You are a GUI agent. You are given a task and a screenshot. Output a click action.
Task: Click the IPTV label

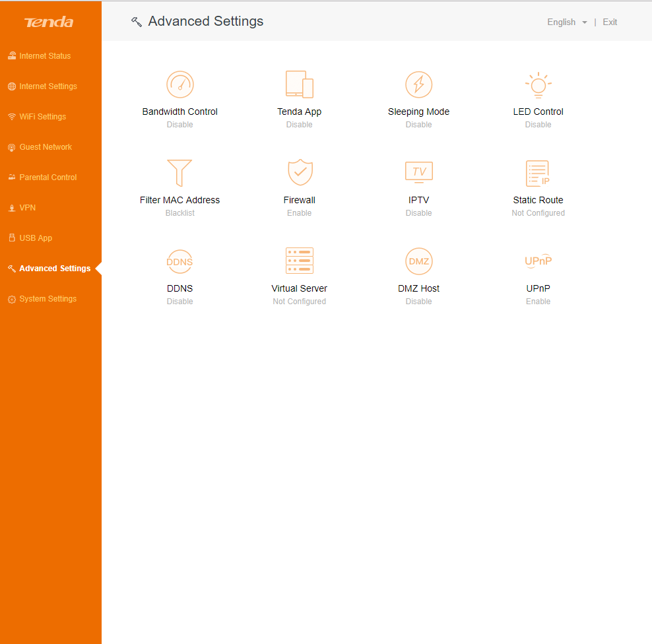(419, 200)
